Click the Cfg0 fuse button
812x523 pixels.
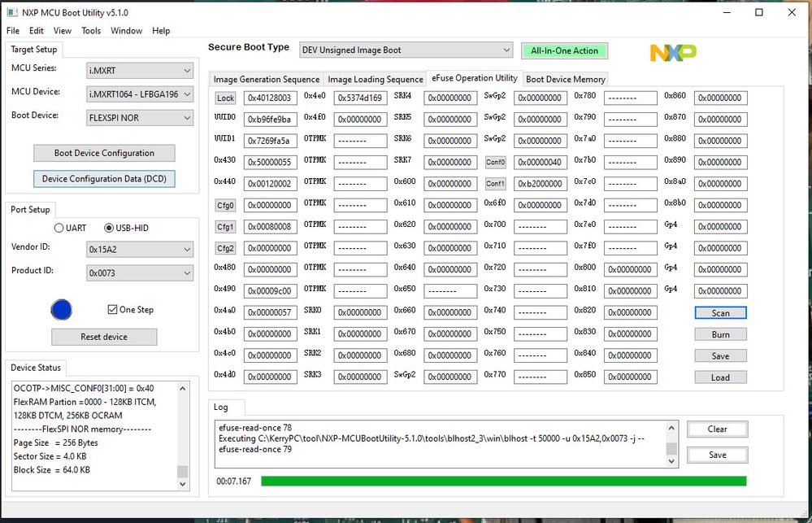(226, 205)
